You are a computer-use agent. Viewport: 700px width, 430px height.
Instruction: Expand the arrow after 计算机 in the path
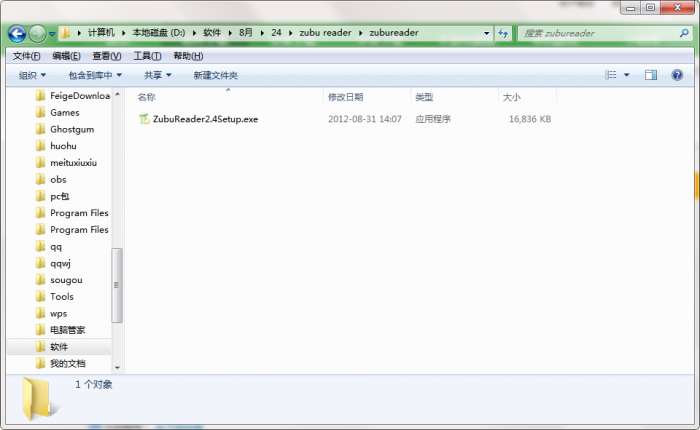123,33
